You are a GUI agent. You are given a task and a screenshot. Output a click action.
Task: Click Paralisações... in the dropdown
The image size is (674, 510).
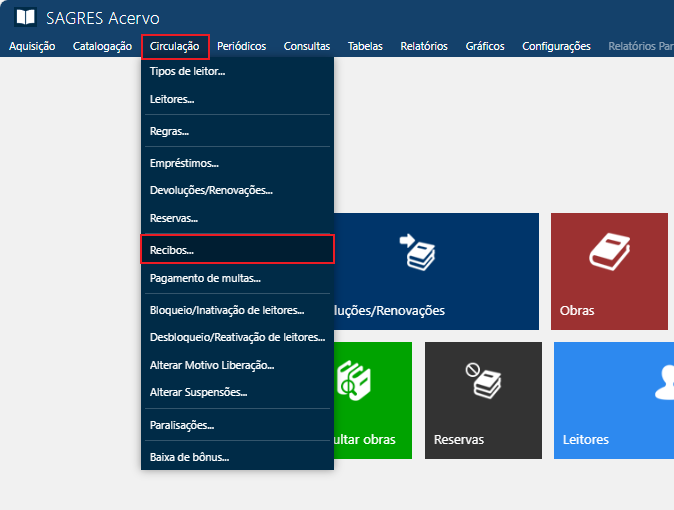tap(181, 425)
